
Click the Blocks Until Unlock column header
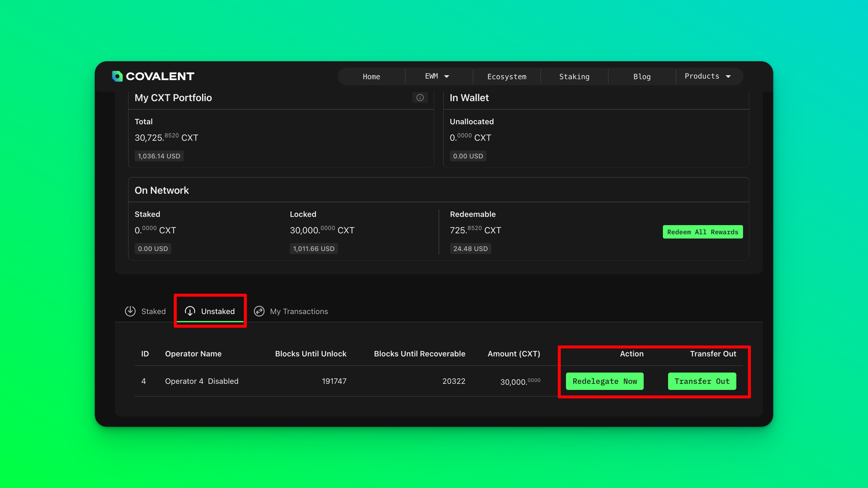[x=311, y=354]
